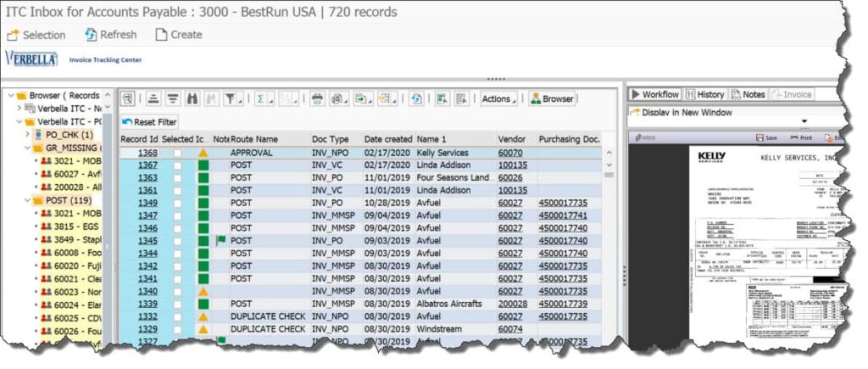This screenshot has height=369, width=868.
Task: Click Print in the PDF viewer
Action: (802, 137)
